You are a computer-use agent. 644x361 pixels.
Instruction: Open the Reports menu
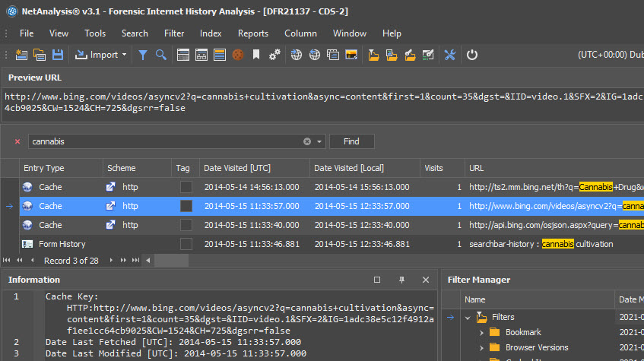(253, 33)
